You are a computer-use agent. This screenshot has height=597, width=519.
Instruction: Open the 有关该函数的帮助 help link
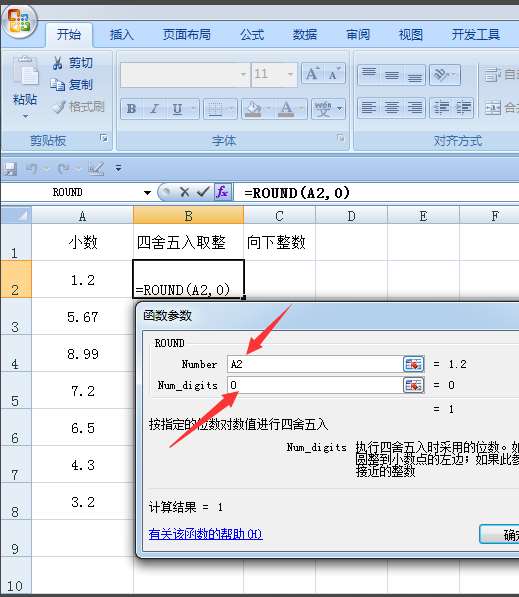(206, 534)
